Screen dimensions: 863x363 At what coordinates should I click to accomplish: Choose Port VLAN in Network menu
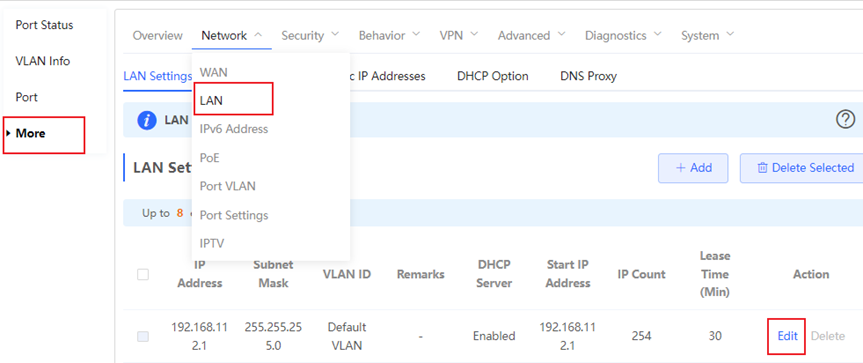tap(227, 186)
